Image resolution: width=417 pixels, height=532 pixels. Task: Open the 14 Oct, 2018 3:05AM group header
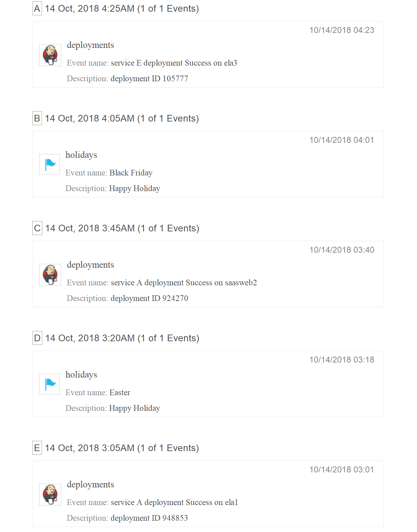pyautogui.click(x=122, y=448)
